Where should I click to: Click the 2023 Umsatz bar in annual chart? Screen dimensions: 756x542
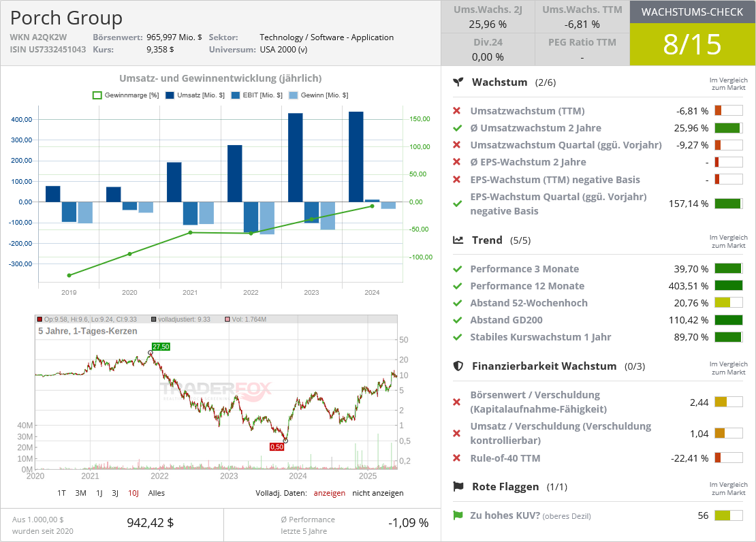[296, 158]
